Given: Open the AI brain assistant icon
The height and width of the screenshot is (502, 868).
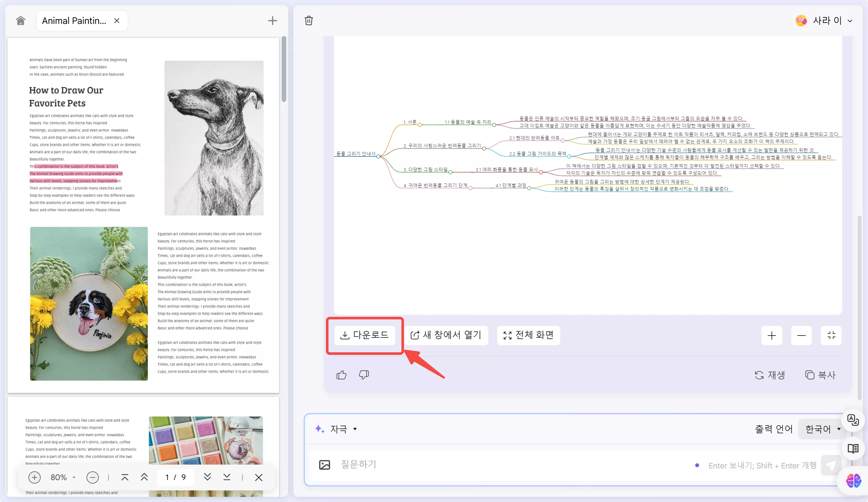Looking at the screenshot, I should pos(854,481).
